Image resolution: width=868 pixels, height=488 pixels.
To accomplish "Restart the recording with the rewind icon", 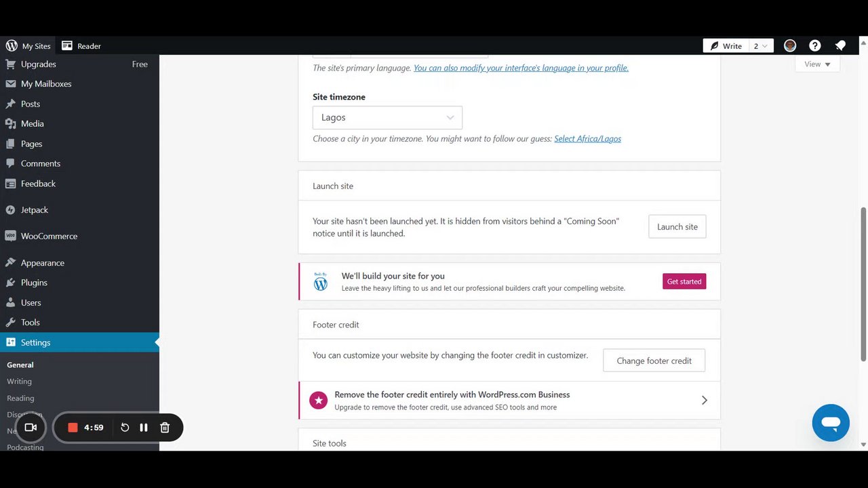I will coord(125,428).
